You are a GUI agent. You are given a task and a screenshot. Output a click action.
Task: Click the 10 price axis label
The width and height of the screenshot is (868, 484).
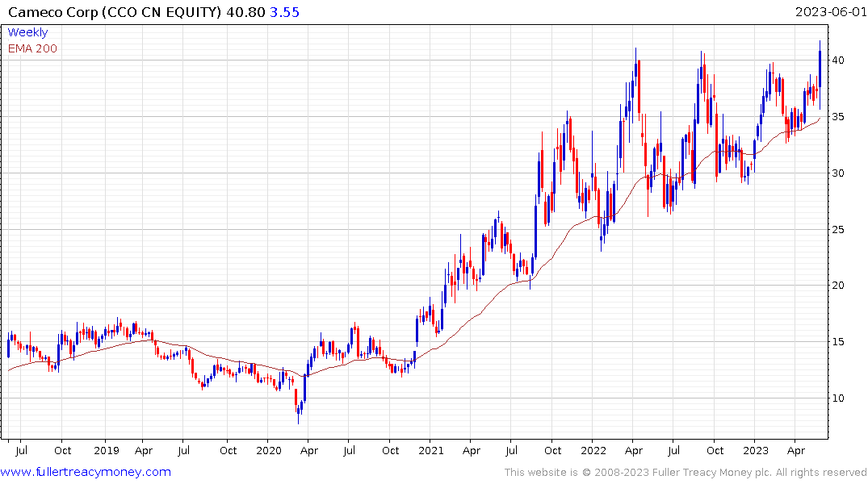(838, 398)
